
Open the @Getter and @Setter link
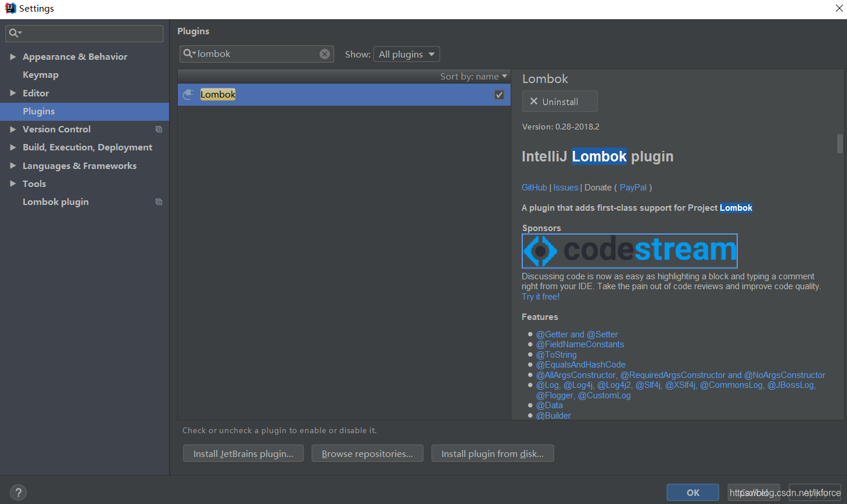point(577,334)
